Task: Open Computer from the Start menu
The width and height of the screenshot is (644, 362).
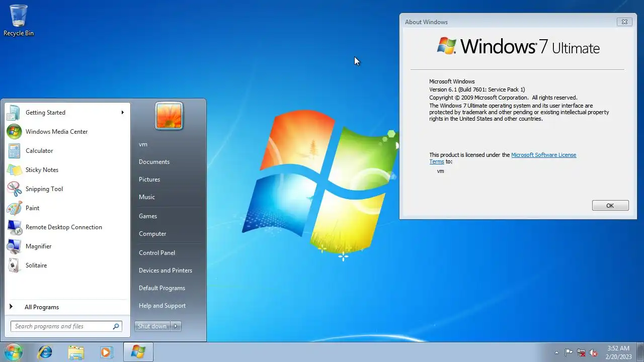Action: pos(152,234)
